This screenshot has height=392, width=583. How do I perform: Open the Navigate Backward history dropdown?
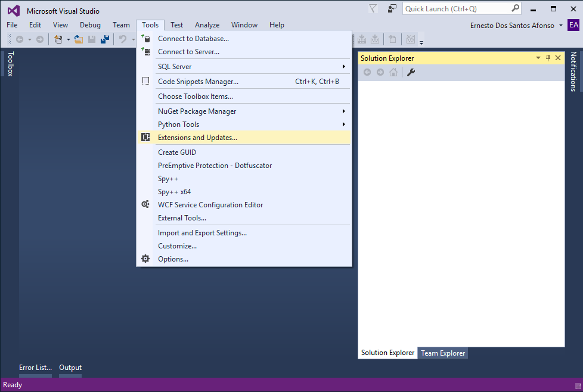[x=30, y=39]
